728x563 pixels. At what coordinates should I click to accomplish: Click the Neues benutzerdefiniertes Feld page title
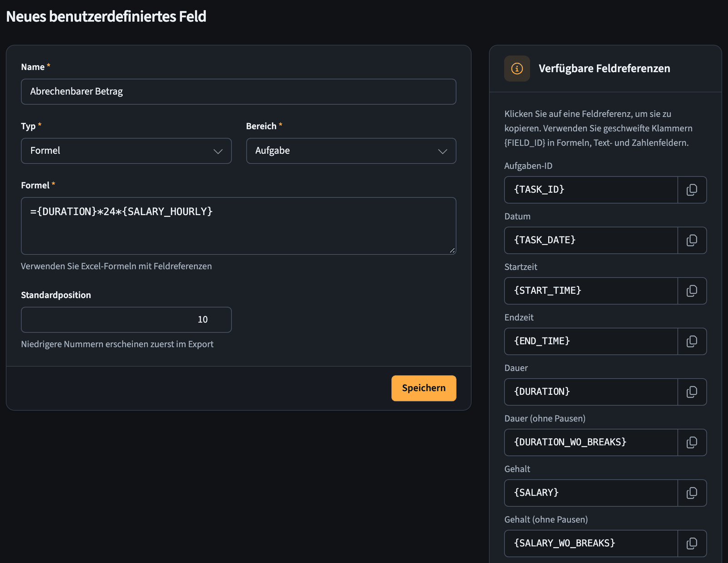106,16
